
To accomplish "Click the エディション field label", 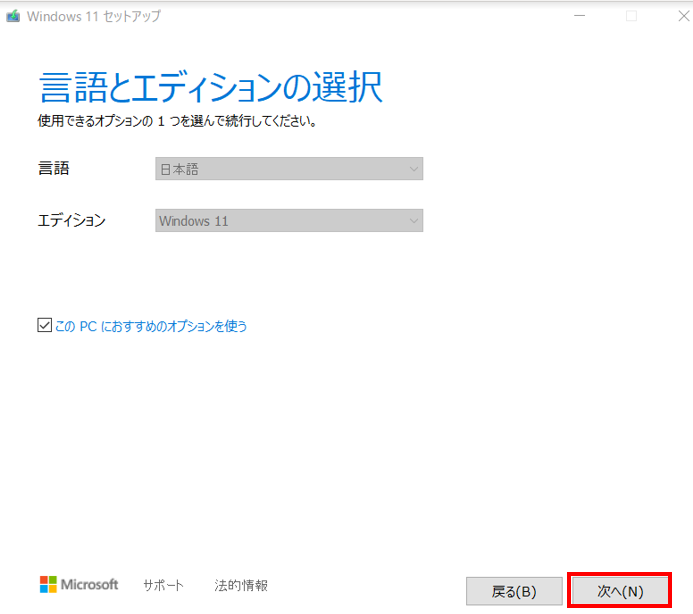I will click(72, 220).
